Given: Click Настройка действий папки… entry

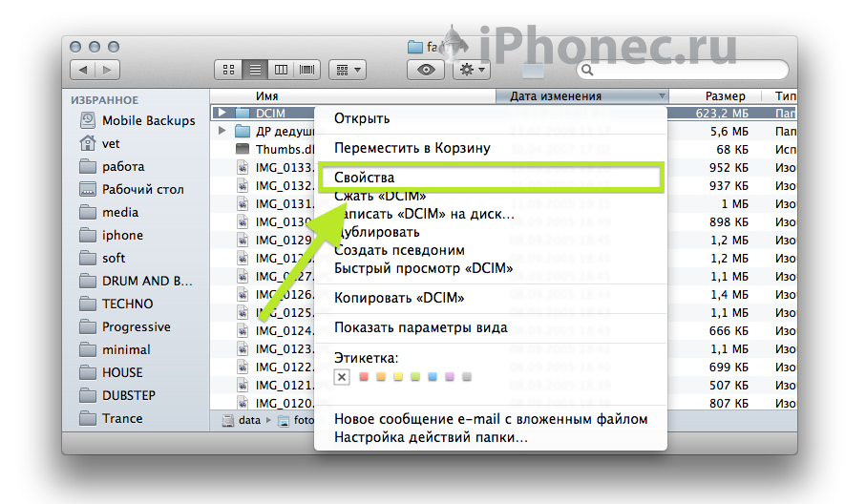Looking at the screenshot, I should pyautogui.click(x=431, y=437).
